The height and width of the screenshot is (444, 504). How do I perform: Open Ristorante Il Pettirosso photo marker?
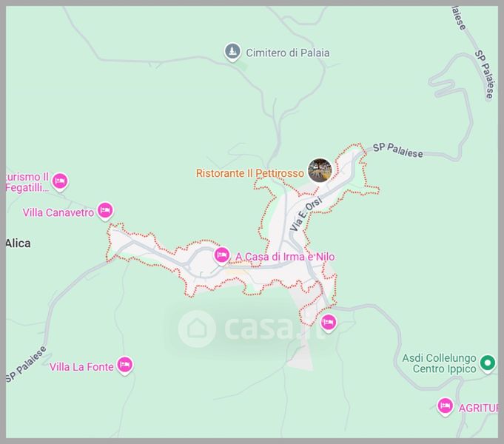[x=320, y=170]
